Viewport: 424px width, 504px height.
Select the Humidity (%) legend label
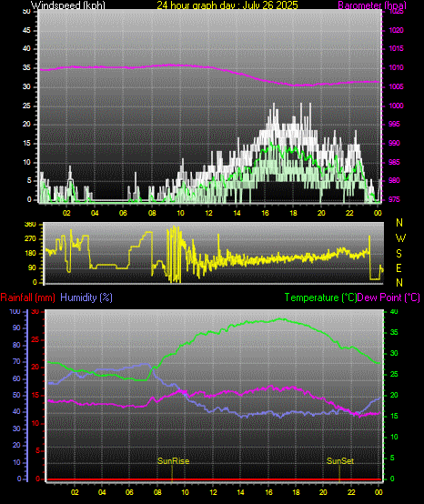point(86,297)
